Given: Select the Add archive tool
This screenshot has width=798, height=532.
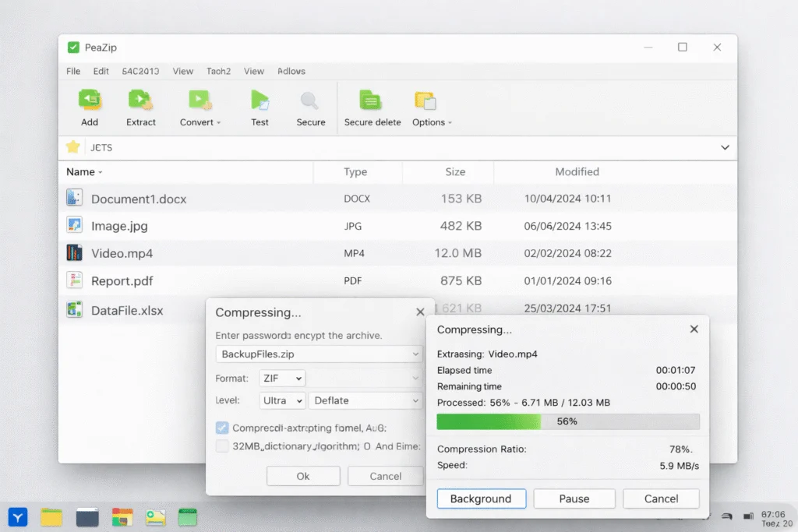Looking at the screenshot, I should [x=90, y=107].
